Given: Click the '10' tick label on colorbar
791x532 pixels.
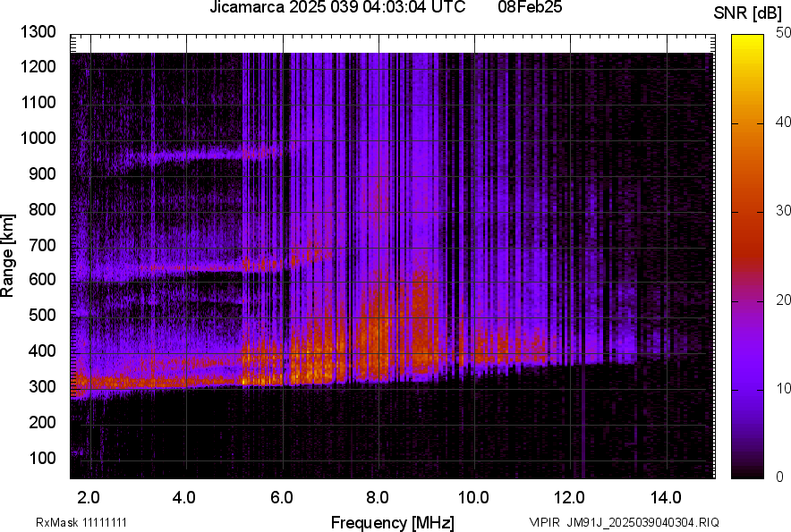Looking at the screenshot, I should pyautogui.click(x=784, y=389).
